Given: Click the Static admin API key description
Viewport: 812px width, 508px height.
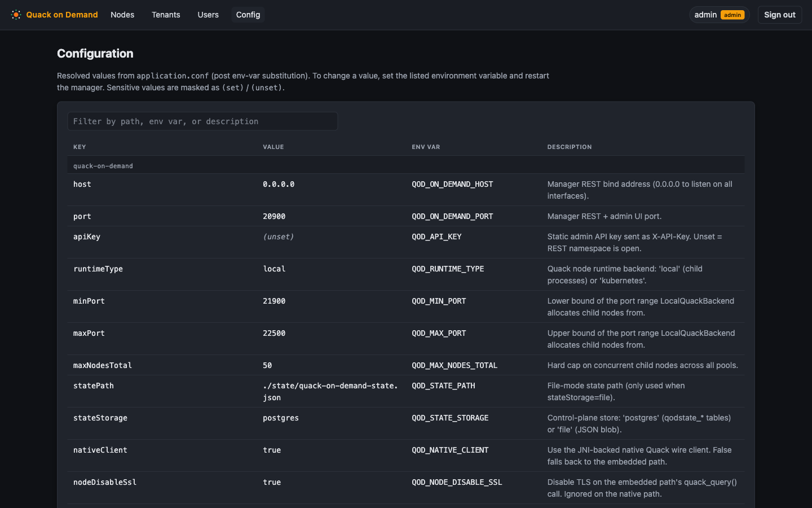Looking at the screenshot, I should pos(634,242).
